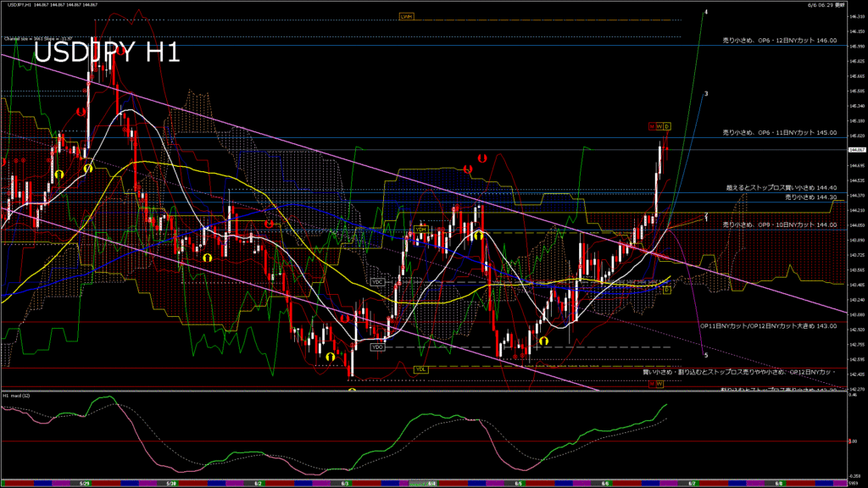Click wave projection label 3
868x488 pixels.
[706, 94]
